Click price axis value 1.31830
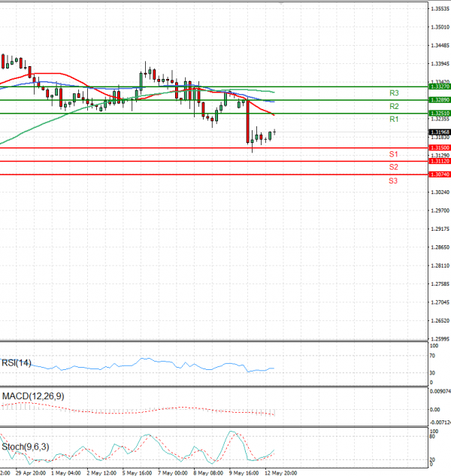The image size is (451, 476). point(440,137)
